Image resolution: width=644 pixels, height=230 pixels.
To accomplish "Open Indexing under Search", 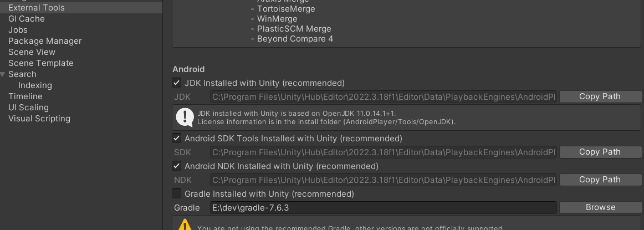I will [35, 85].
